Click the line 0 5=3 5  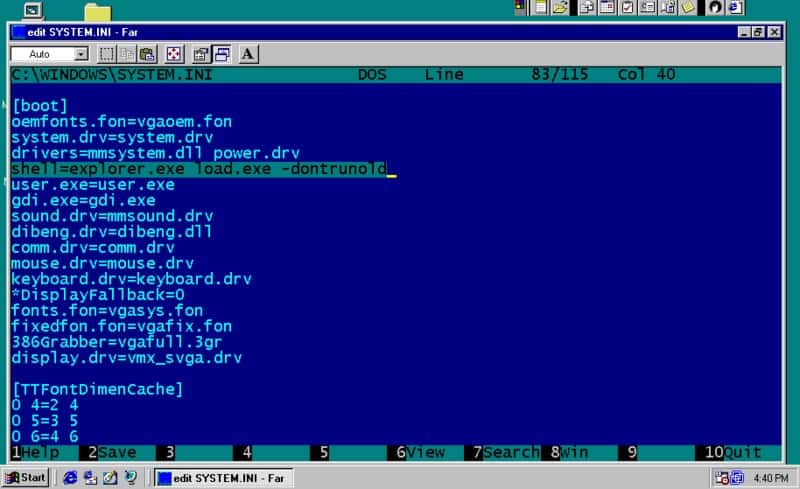pos(45,421)
